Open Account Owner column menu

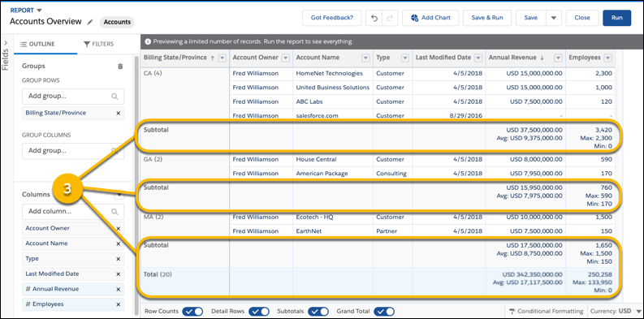pyautogui.click(x=285, y=58)
